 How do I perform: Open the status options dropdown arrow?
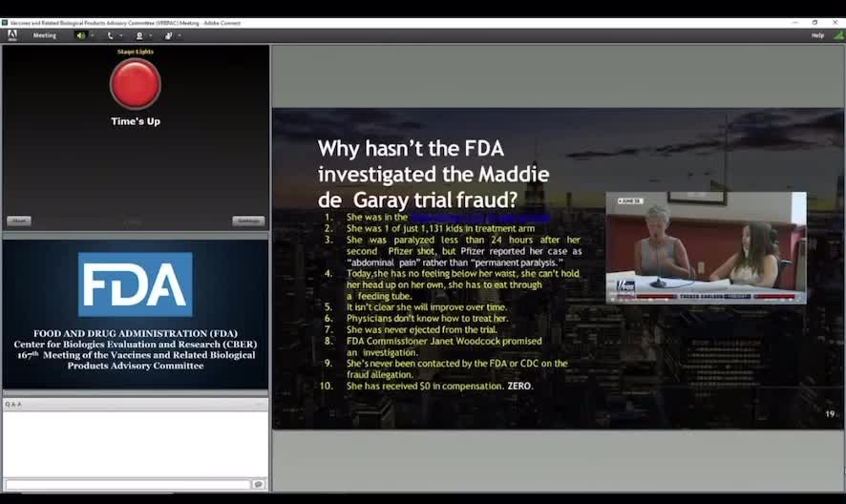[x=180, y=35]
